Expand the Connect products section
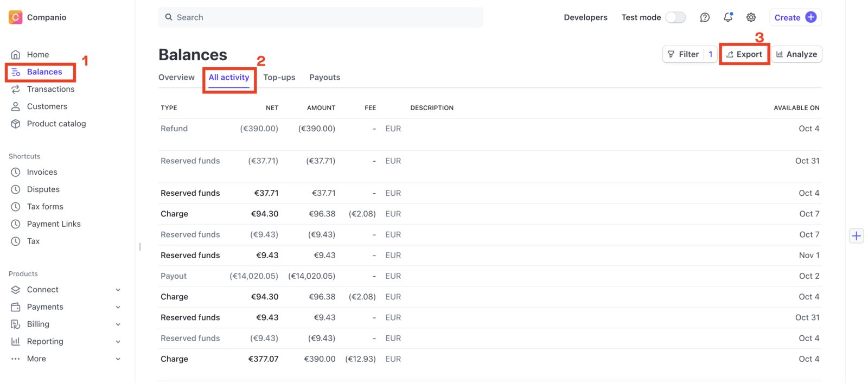This screenshot has width=868, height=383. [x=118, y=290]
